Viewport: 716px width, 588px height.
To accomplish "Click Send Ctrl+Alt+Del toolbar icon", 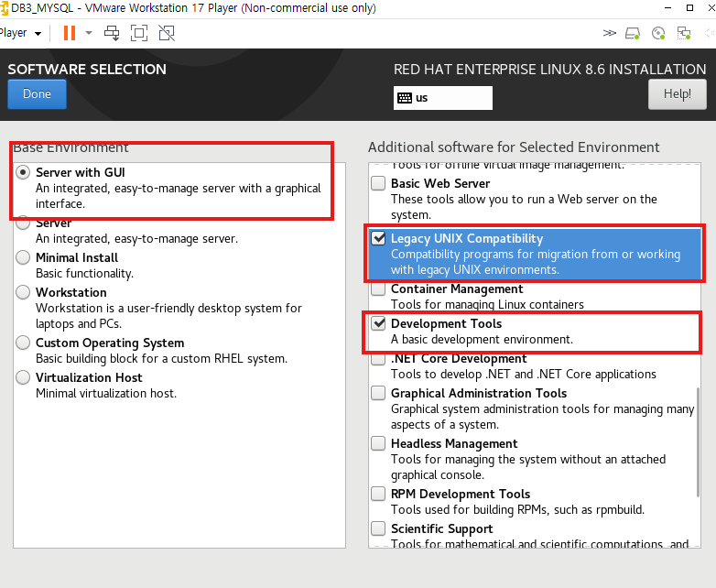I will click(112, 33).
